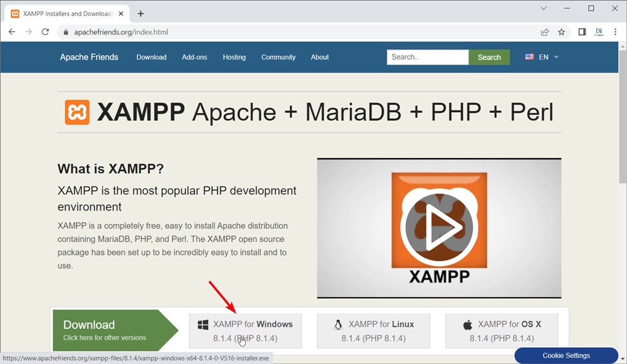The width and height of the screenshot is (627, 364).
Task: Maximize the browser window
Action: pyautogui.click(x=591, y=8)
